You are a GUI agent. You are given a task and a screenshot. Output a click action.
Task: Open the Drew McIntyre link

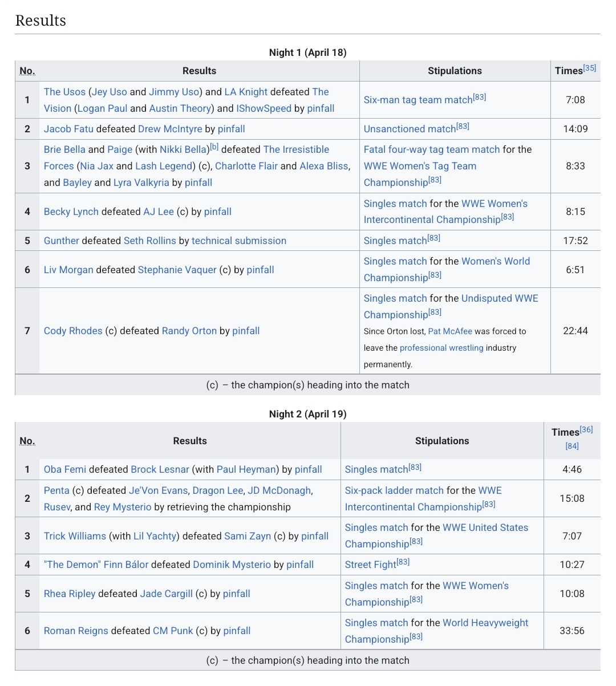pos(170,129)
